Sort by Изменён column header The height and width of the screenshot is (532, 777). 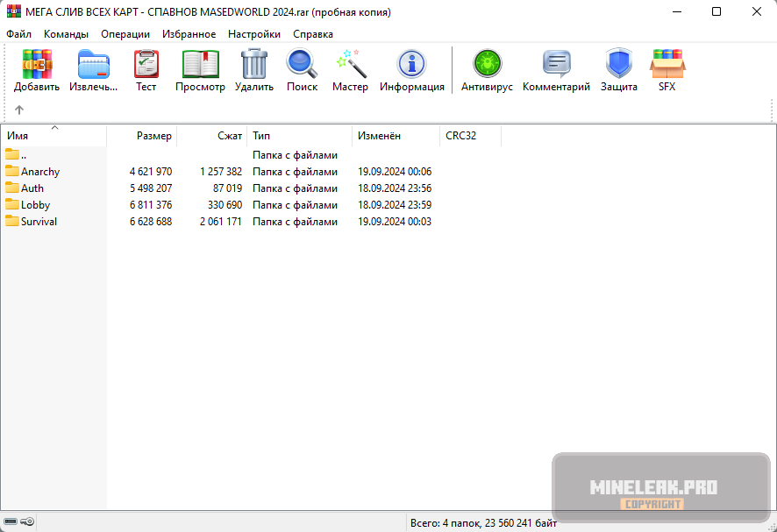pos(396,136)
